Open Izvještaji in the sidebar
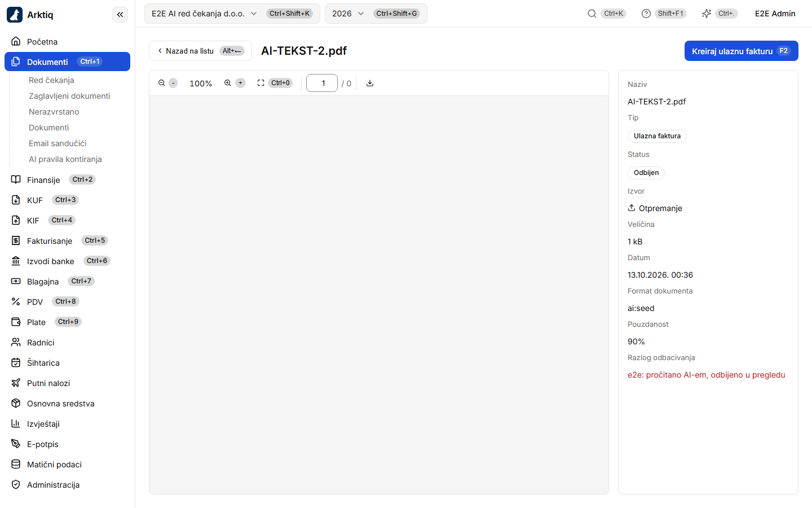The height and width of the screenshot is (508, 812). (67, 423)
